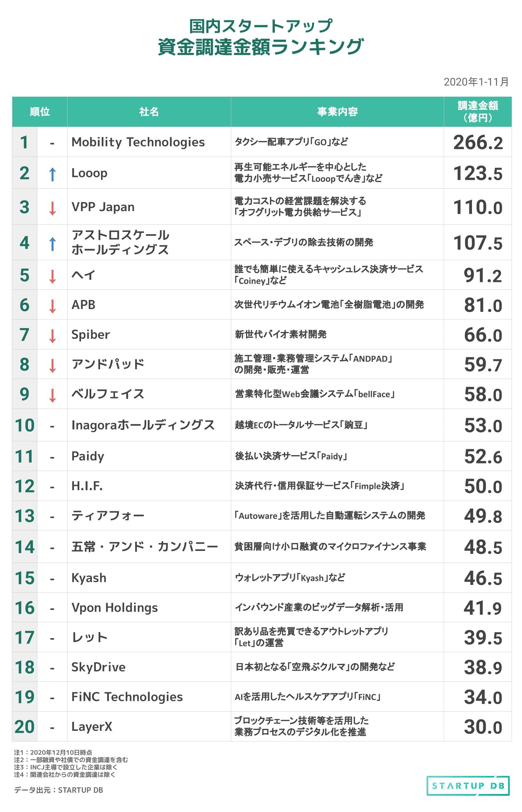Click the SkyDrive company name
Screen dimensions: 522x812
(x=98, y=667)
